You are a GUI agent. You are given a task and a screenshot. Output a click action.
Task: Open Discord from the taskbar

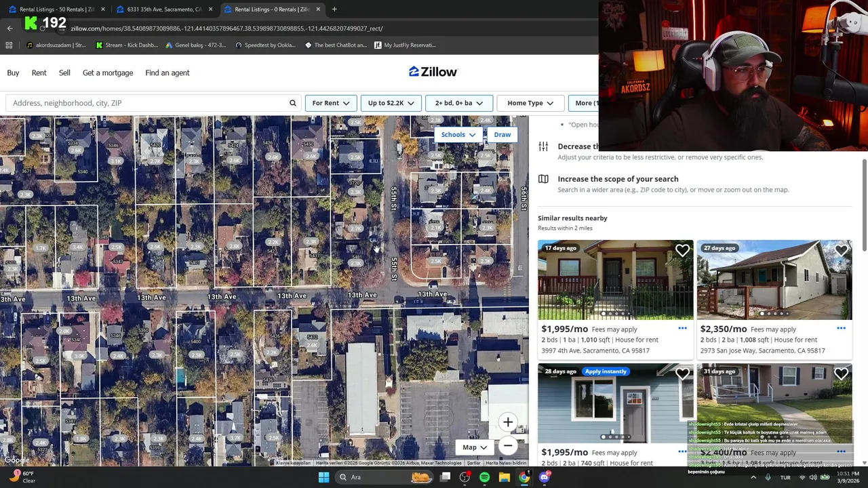(544, 477)
